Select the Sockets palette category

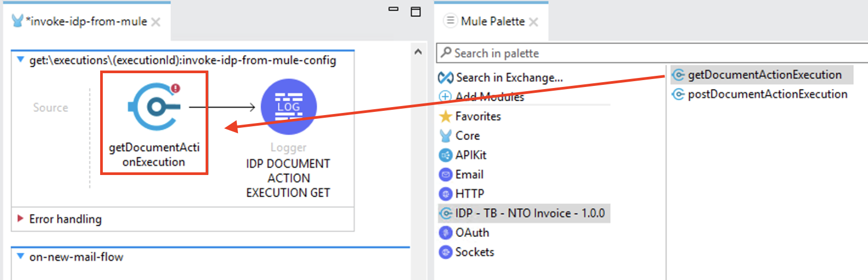click(474, 252)
